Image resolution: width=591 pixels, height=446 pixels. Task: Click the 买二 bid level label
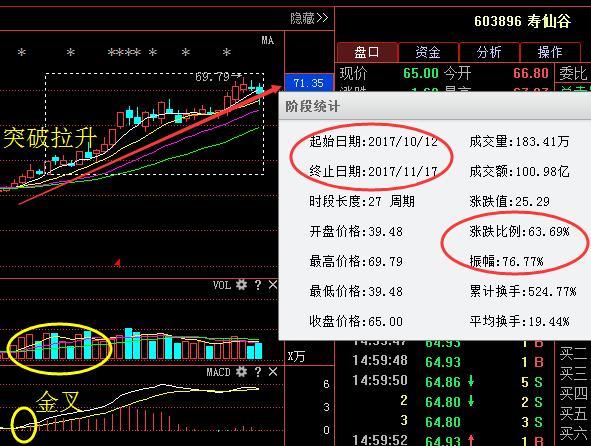point(573,354)
